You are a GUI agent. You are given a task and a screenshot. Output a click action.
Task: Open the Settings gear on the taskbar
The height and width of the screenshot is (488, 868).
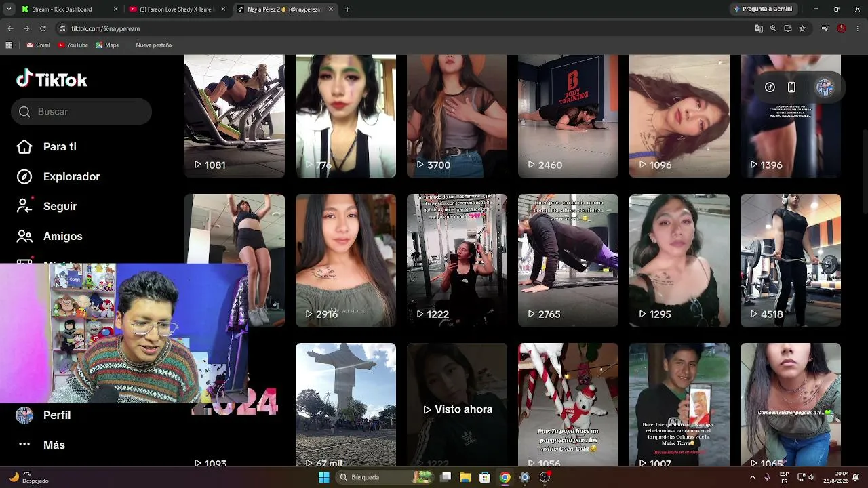[524, 477]
